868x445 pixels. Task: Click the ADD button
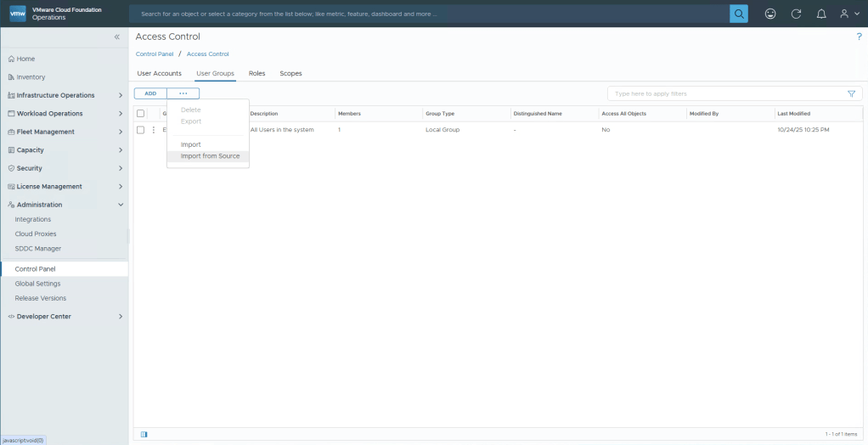click(x=150, y=93)
